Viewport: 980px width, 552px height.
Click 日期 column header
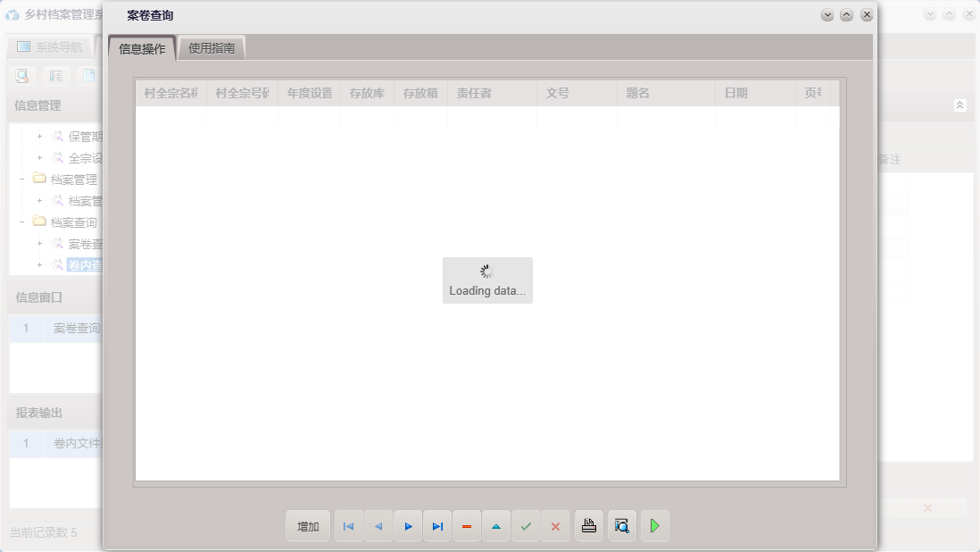click(x=755, y=93)
